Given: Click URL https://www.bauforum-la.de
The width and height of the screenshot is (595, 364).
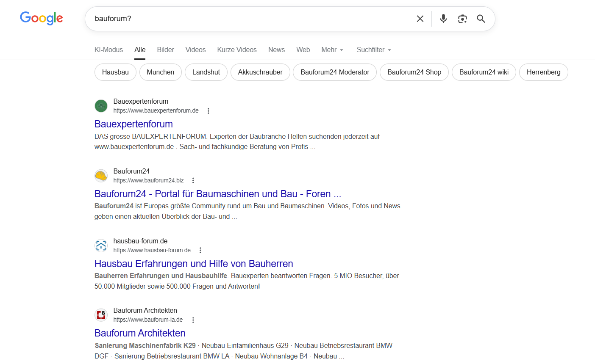Looking at the screenshot, I should [148, 320].
